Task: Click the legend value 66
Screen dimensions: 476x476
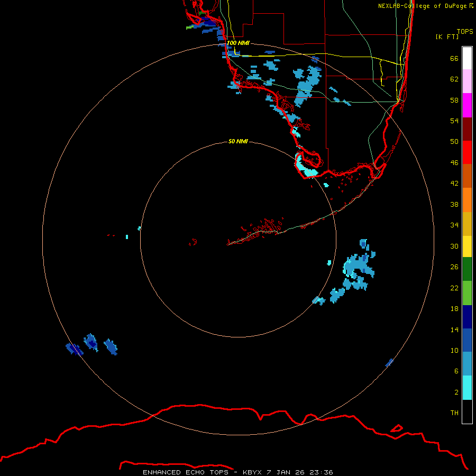Action: [x=454, y=58]
